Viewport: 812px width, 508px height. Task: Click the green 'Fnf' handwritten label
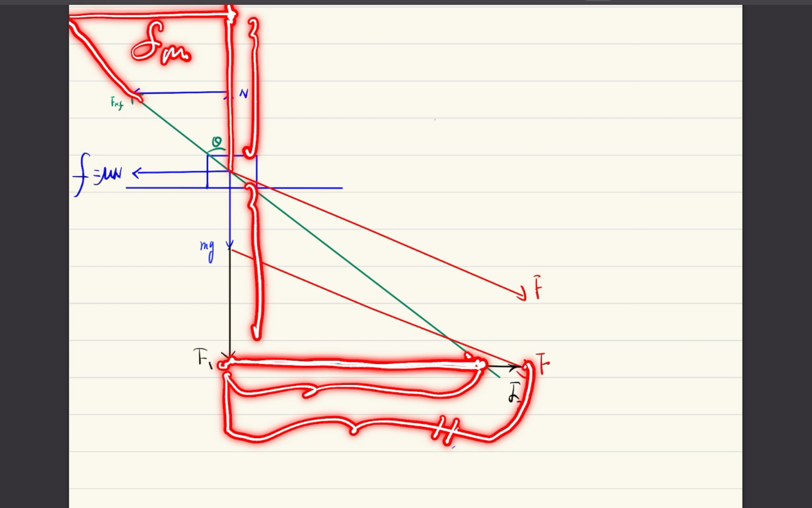click(117, 103)
